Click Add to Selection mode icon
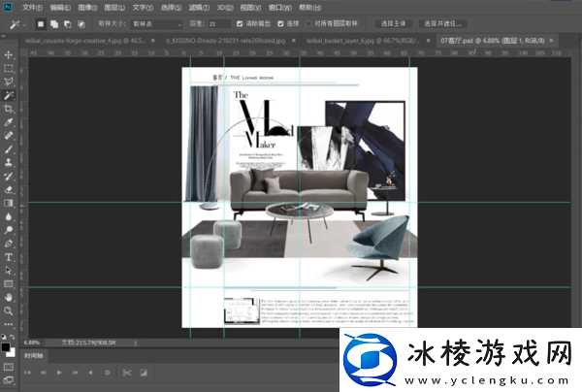Viewport: 582px width, 392px height. point(54,24)
